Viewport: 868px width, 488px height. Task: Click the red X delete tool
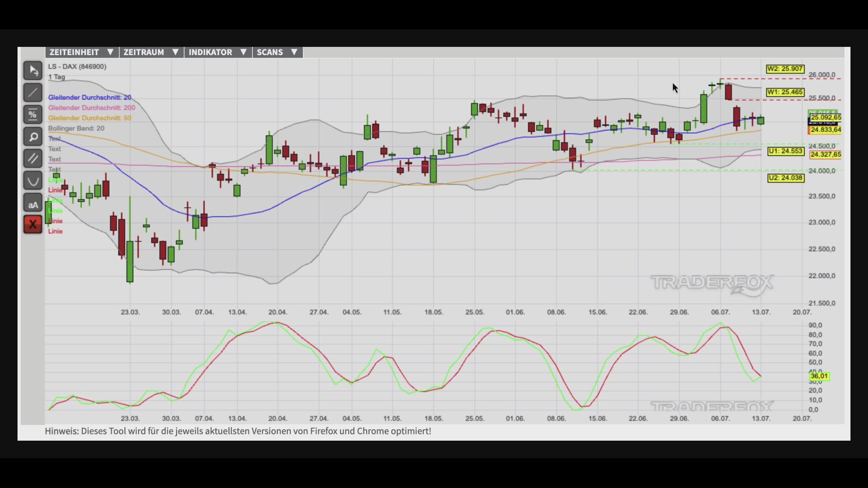[x=33, y=225]
